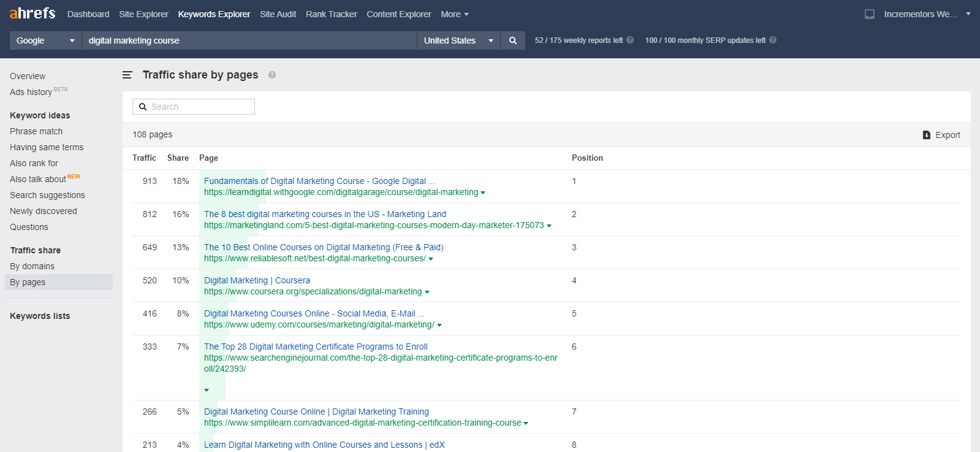The width and height of the screenshot is (980, 452).
Task: Select By pages in sidebar
Action: 59,282
